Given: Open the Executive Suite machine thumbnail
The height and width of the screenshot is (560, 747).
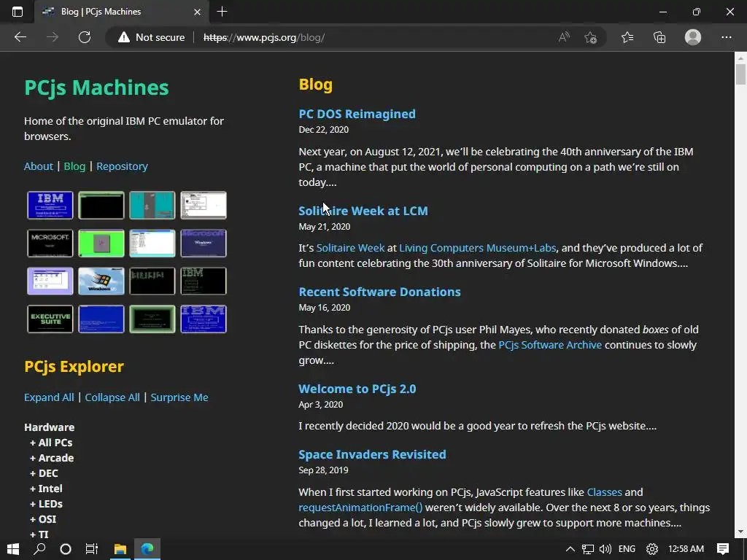Looking at the screenshot, I should [50, 319].
